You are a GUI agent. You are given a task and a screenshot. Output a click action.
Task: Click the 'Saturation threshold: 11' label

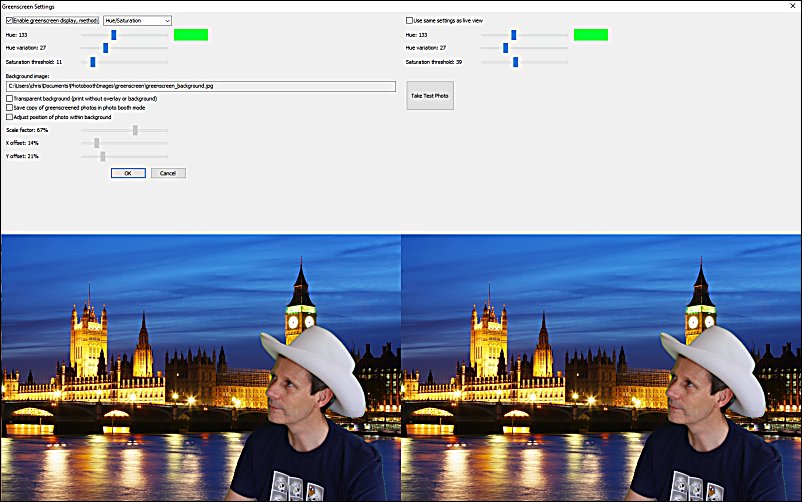point(34,62)
